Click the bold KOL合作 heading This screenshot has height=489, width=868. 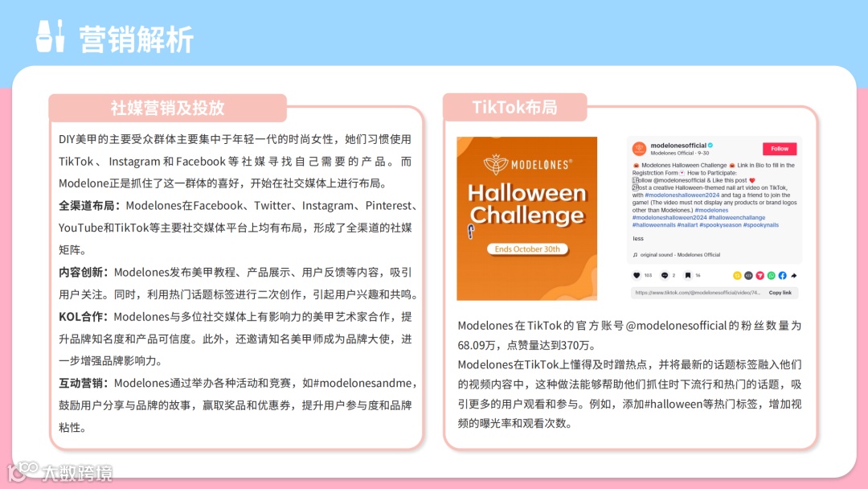(81, 316)
